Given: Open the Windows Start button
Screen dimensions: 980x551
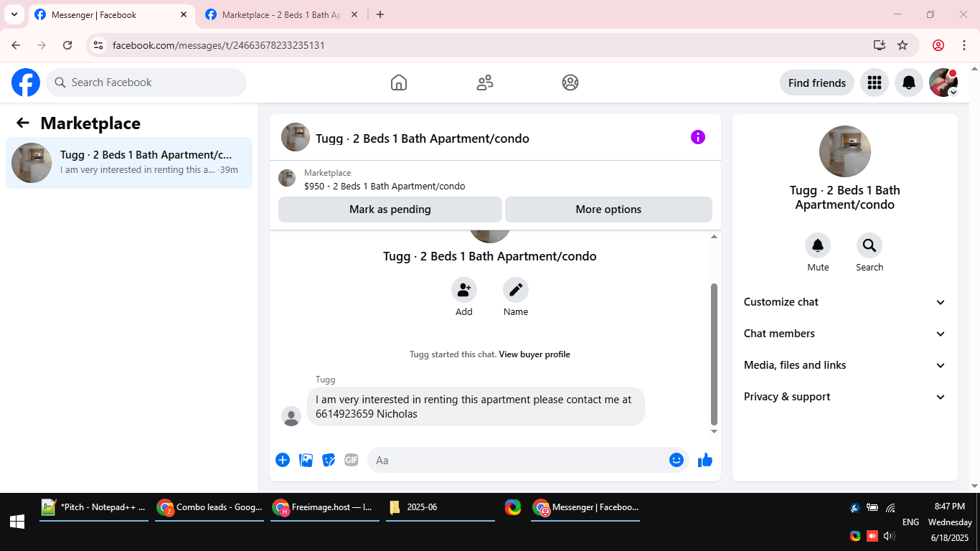Looking at the screenshot, I should (x=17, y=522).
